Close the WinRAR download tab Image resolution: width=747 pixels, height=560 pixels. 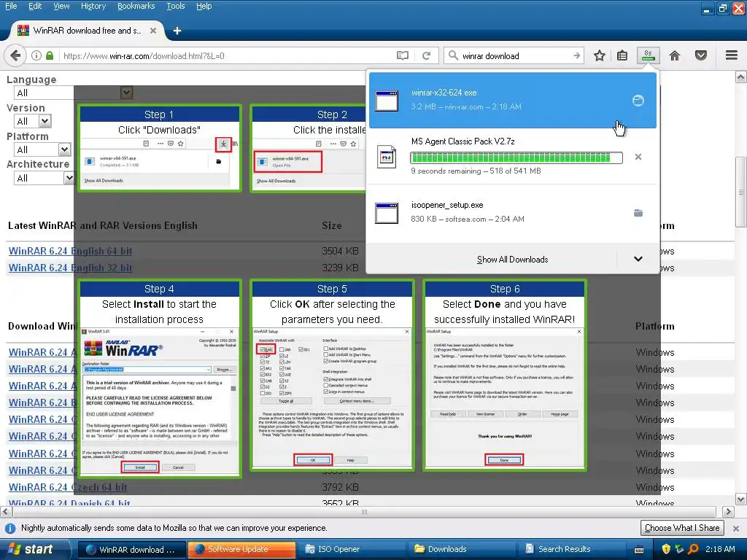[x=153, y=31]
